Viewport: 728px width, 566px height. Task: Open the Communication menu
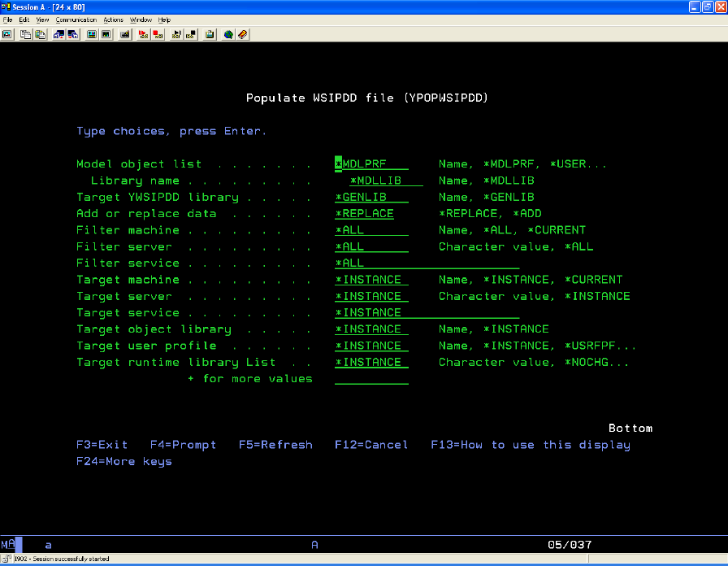tap(76, 20)
